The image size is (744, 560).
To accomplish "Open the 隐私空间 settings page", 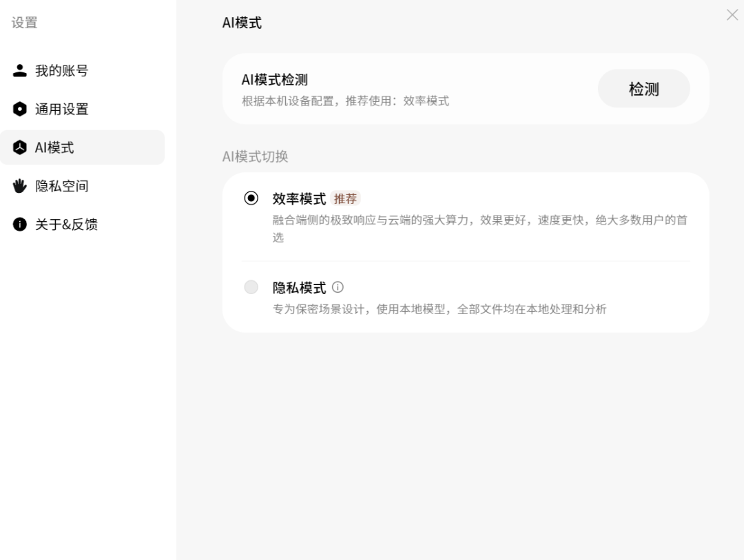I will (82, 185).
